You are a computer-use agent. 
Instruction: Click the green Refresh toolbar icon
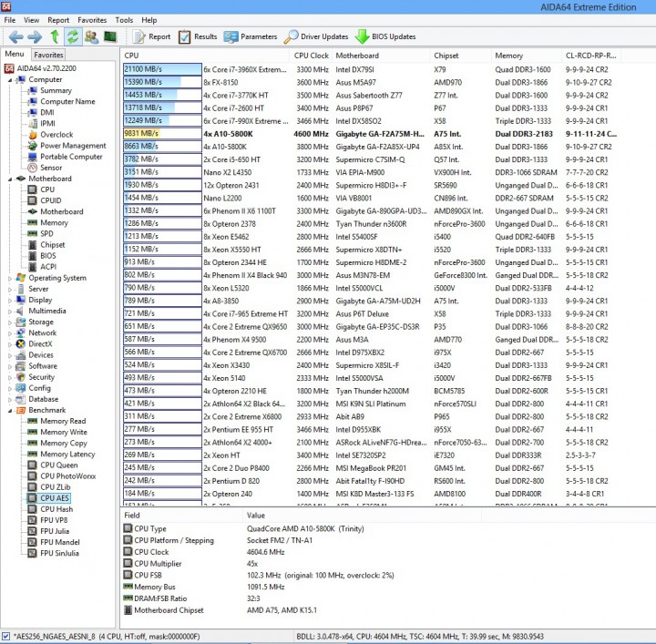pos(73,36)
